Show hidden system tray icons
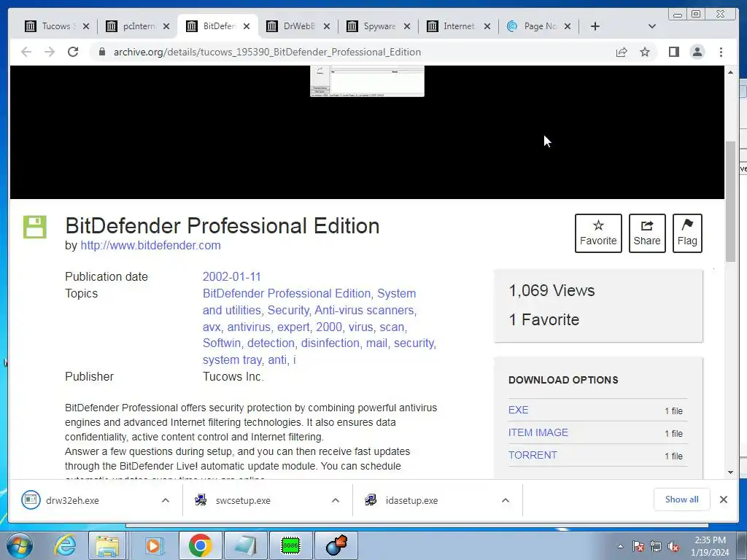 click(x=620, y=546)
